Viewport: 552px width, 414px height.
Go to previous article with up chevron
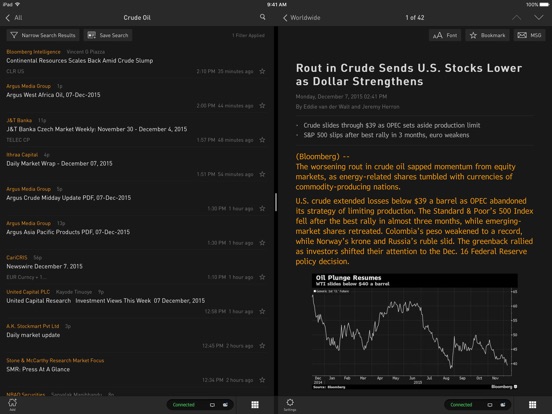[516, 17]
